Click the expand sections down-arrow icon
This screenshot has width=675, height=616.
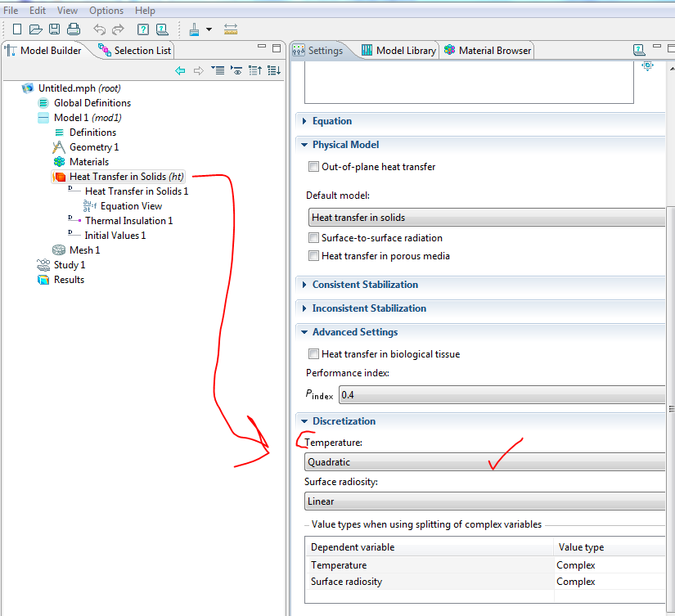[x=218, y=70]
